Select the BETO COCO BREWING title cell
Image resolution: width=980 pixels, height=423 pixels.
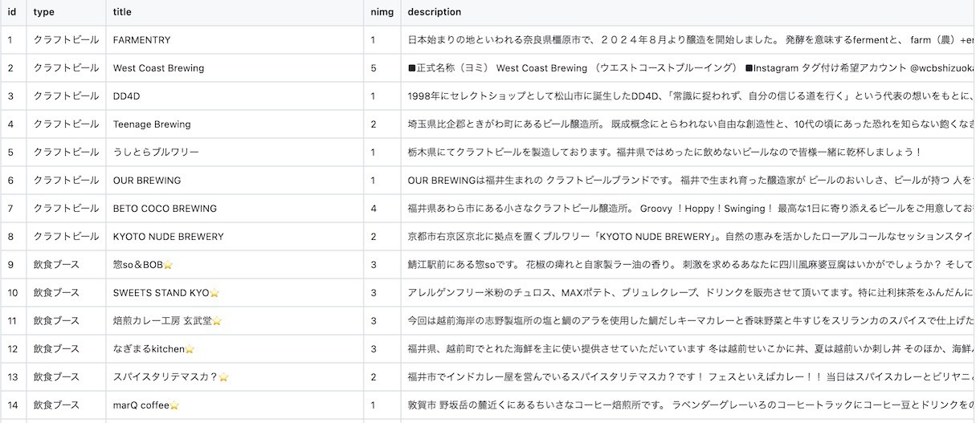165,209
